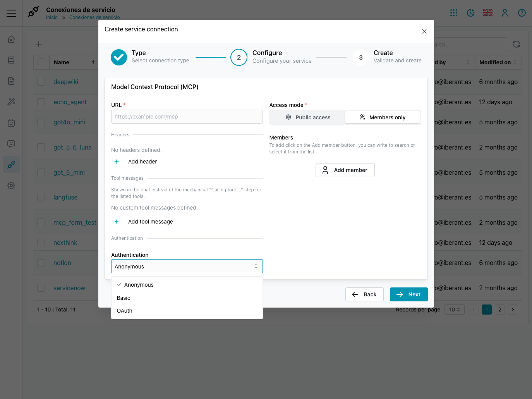Check the notion row checkbox

41,263
